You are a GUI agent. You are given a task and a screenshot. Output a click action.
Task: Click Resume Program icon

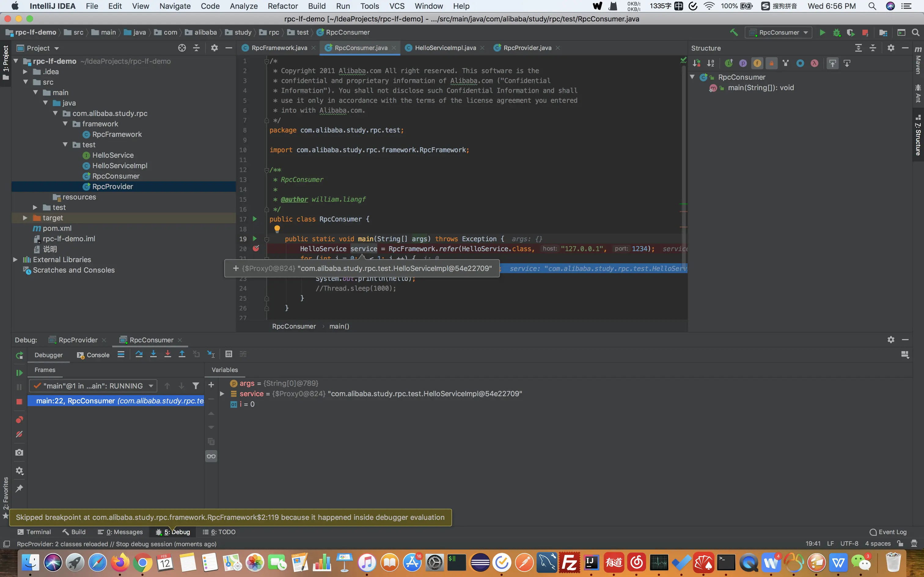(20, 373)
